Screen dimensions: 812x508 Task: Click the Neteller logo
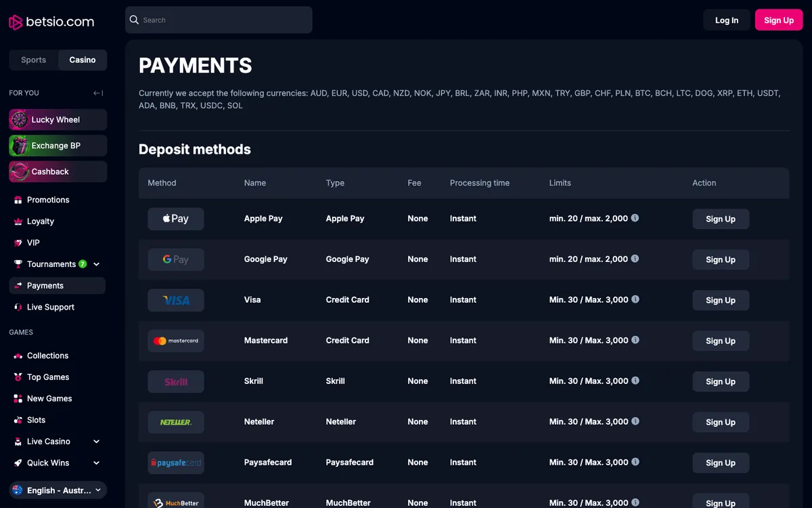point(176,422)
